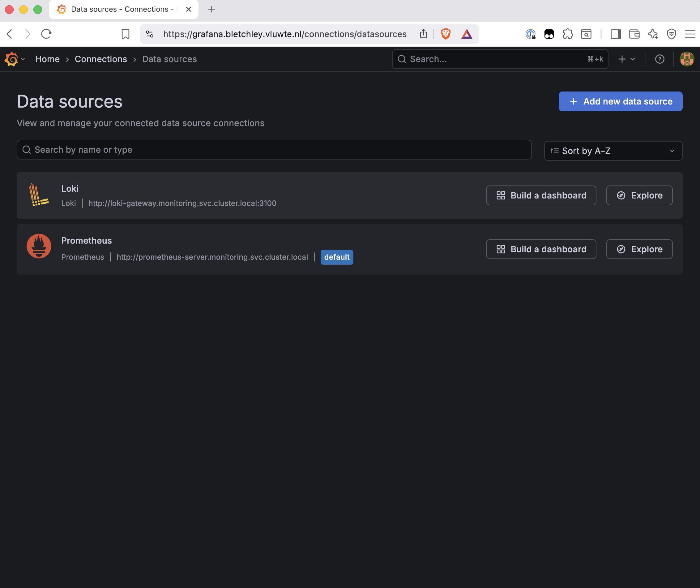Click Data sources breadcrumb
Image resolution: width=700 pixels, height=588 pixels.
click(169, 59)
